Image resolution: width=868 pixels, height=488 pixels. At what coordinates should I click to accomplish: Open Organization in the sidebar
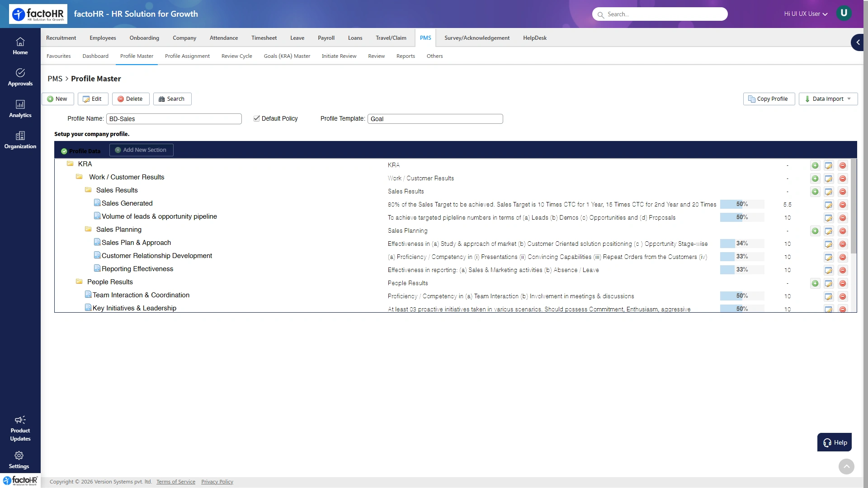coord(20,140)
